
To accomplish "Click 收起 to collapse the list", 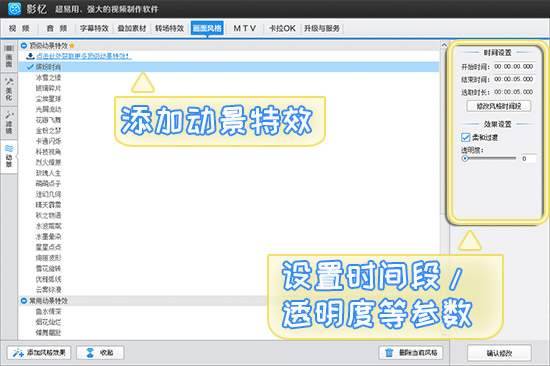I will pos(100,353).
